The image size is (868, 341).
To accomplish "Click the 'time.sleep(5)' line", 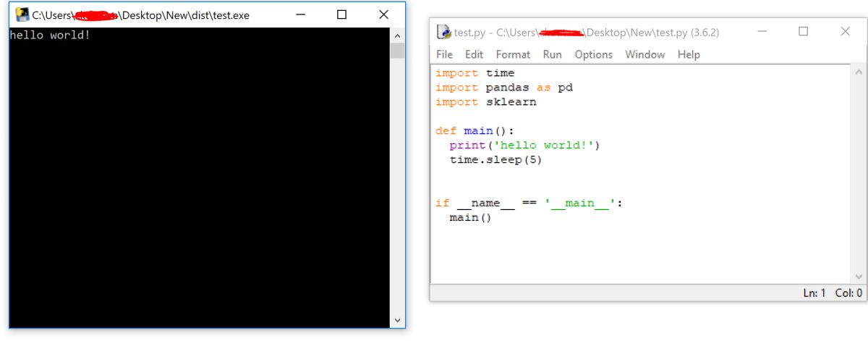I will [495, 160].
